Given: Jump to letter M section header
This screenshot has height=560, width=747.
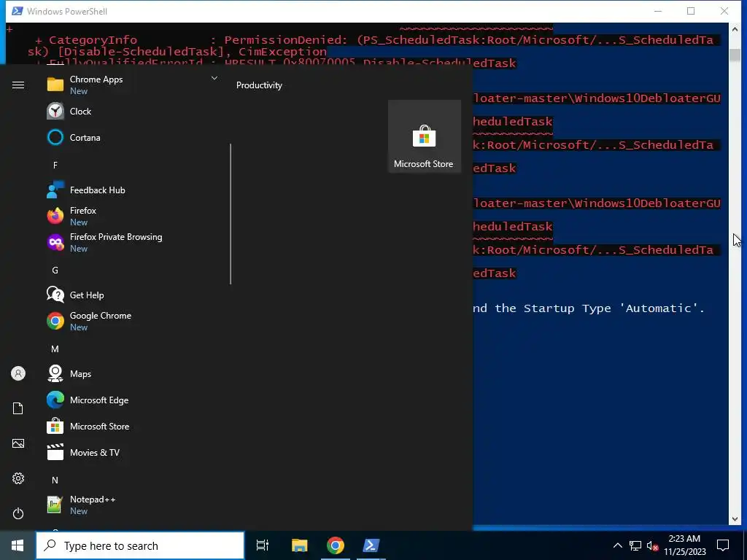Looking at the screenshot, I should pyautogui.click(x=55, y=349).
